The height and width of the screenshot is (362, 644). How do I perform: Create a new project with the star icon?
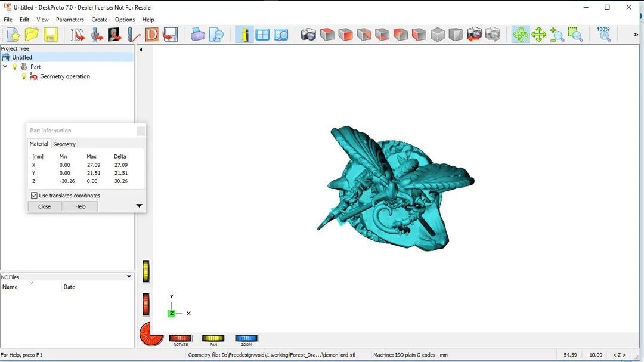13,35
